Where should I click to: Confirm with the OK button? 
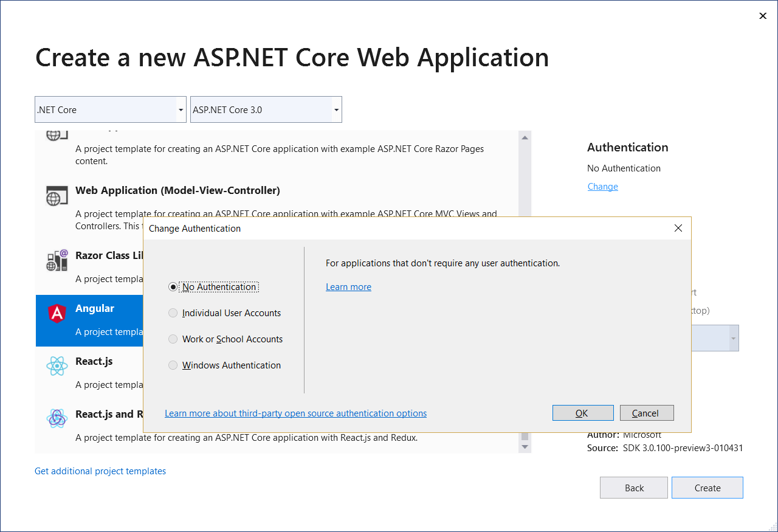click(583, 413)
